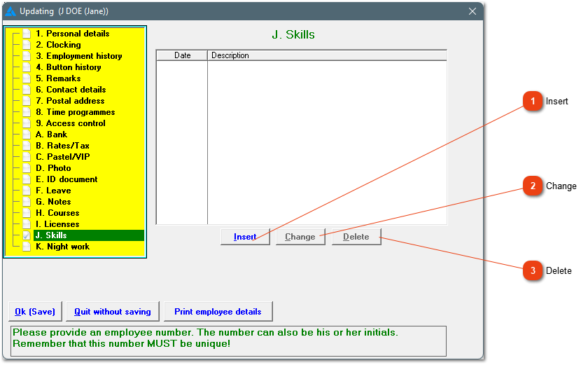Viewport: 588px width, 365px height.
Task: Click the Delete skill button
Action: click(x=356, y=237)
